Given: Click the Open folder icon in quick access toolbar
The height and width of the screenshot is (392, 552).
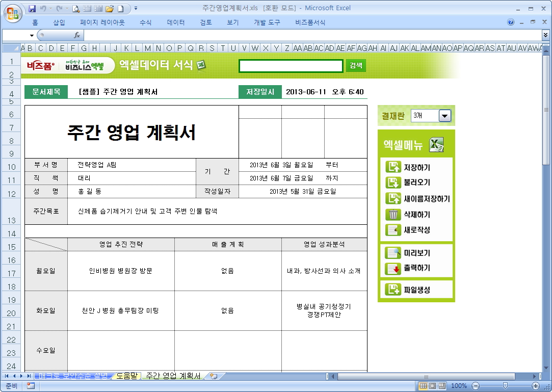Looking at the screenshot, I should [x=110, y=9].
